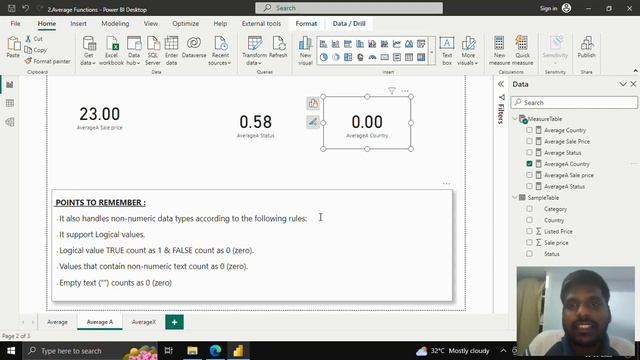Click the Copy icon
Image resolution: width=640 pixels, height=360 pixels.
tap(28, 50)
